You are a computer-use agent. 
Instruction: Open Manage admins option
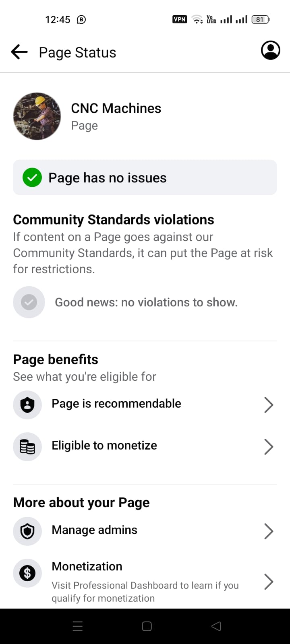click(145, 531)
